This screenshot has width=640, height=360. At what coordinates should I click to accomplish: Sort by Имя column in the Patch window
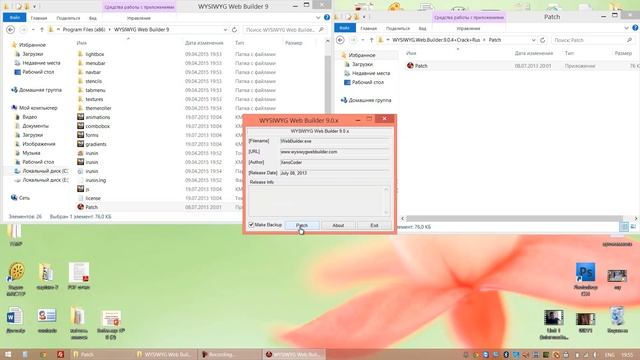coord(411,53)
